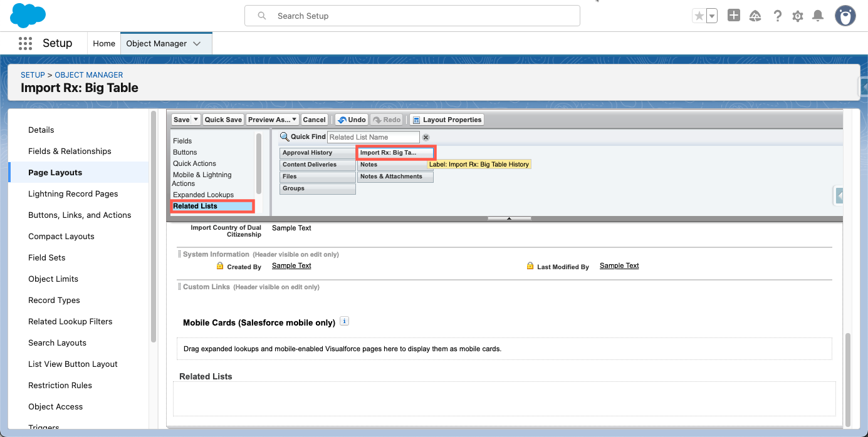Open the favorites list dropdown arrow

coord(711,16)
